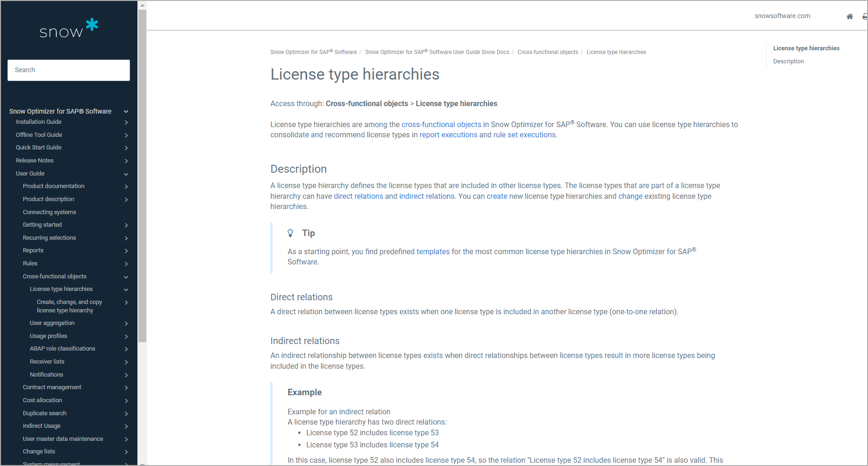
Task: Jump to Description in page outline
Action: click(788, 61)
